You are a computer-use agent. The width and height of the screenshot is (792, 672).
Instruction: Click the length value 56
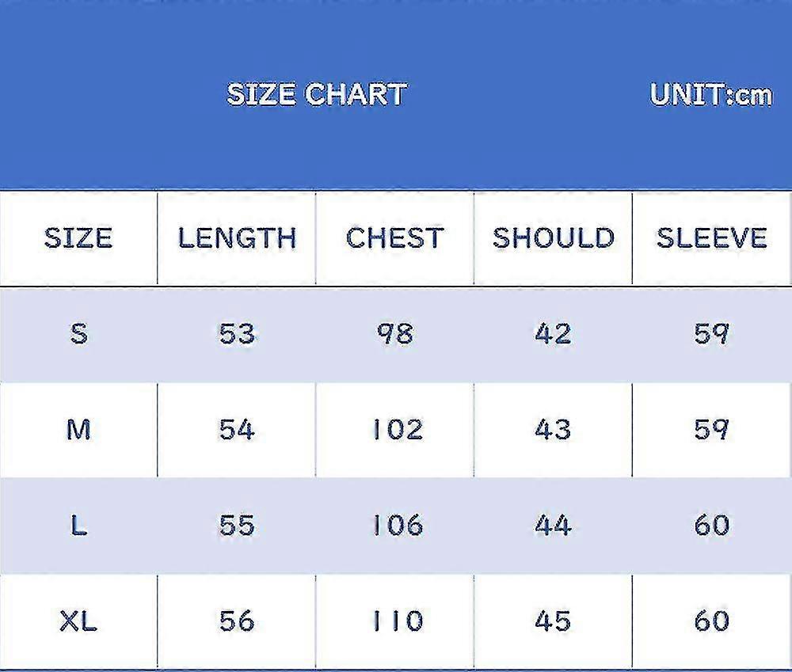(237, 621)
